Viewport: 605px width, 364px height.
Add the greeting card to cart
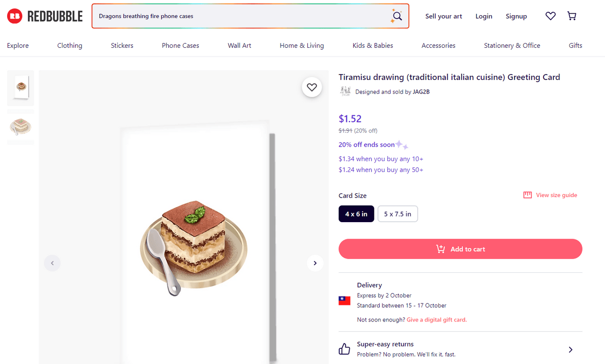pos(460,249)
